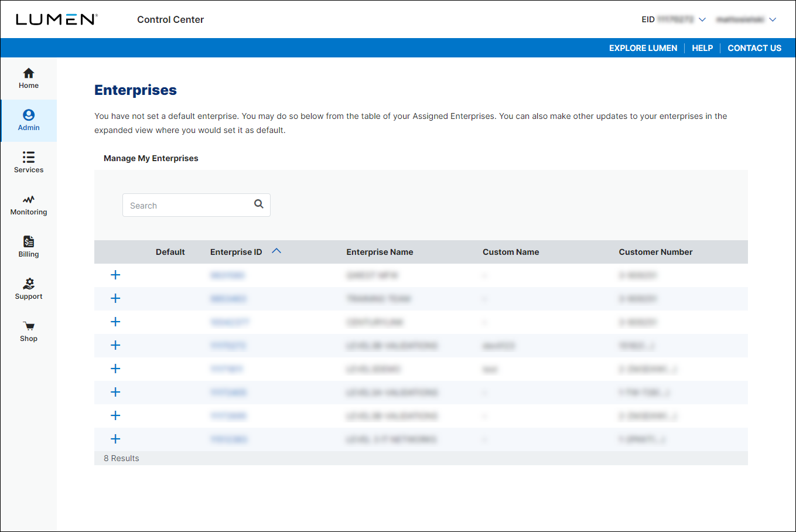This screenshot has width=796, height=532.
Task: Click the Enterprises page heading
Action: click(x=135, y=90)
